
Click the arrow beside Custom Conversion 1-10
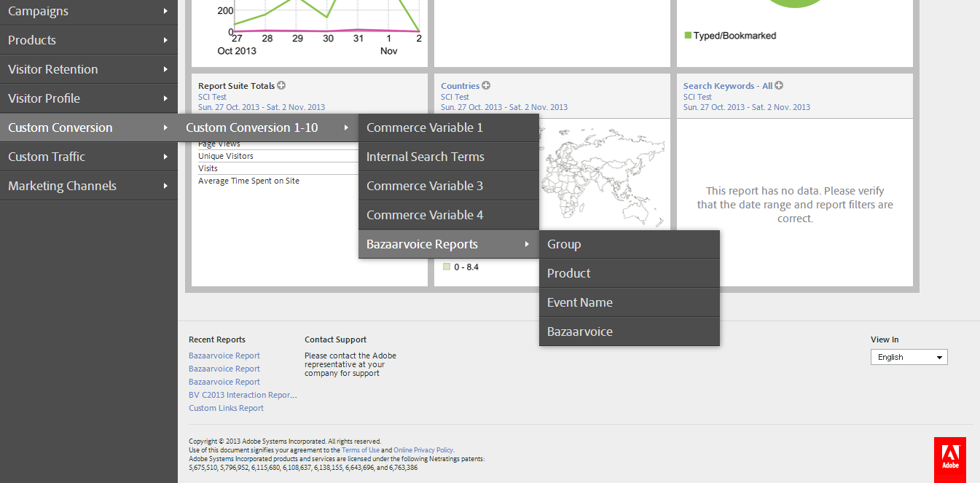click(346, 127)
